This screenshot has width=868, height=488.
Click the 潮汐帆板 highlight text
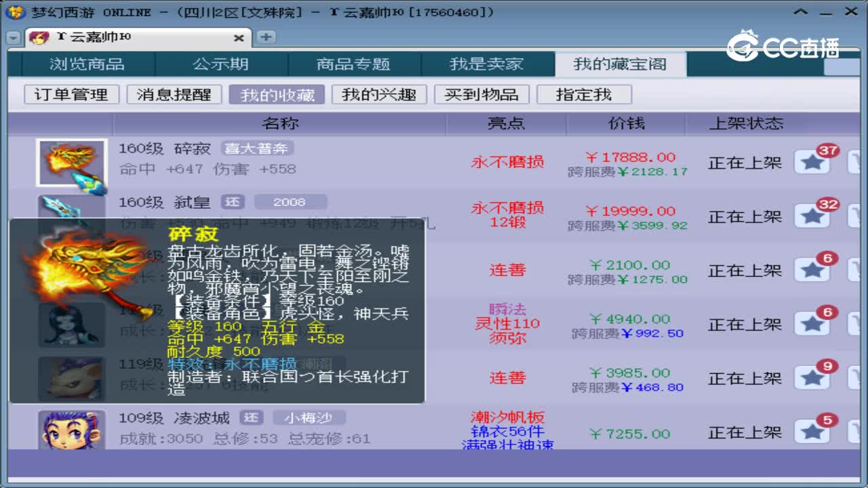click(x=507, y=418)
